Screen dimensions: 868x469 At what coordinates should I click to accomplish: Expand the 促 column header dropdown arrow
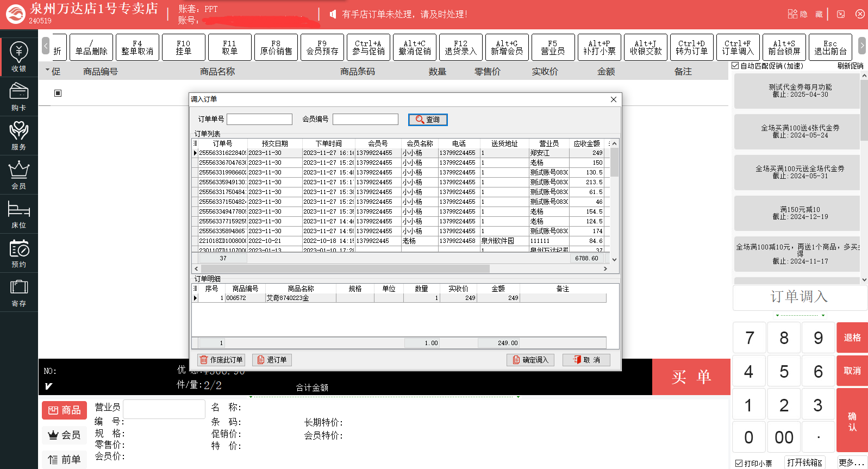[x=48, y=71]
